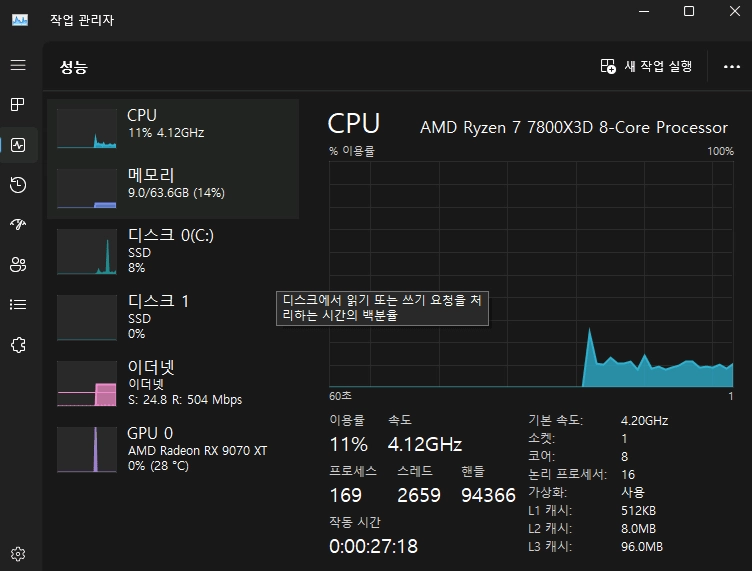
Task: Click the 60초 time axis label
Action: 341,396
